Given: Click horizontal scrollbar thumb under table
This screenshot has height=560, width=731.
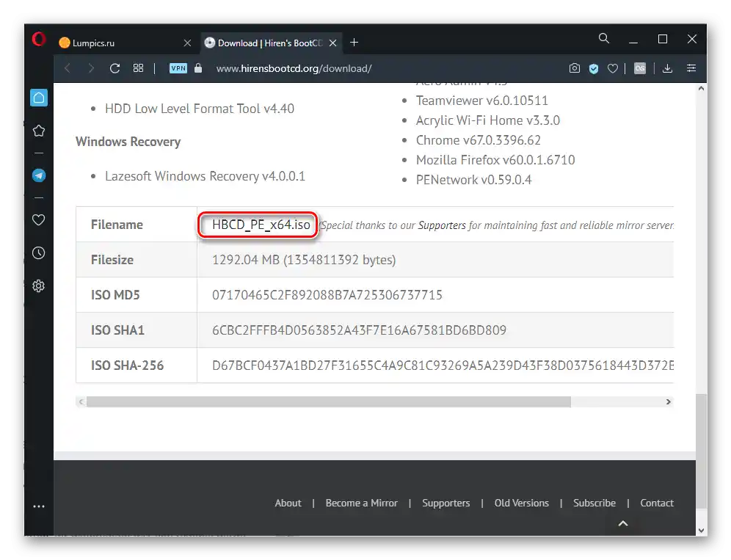Looking at the screenshot, I should pyautogui.click(x=329, y=402).
